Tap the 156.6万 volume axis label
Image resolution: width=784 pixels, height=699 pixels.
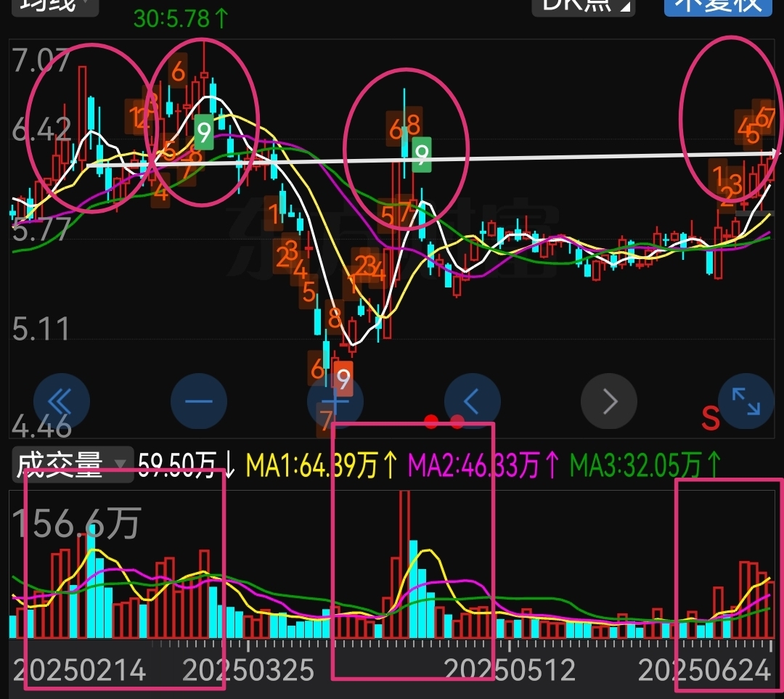click(x=76, y=523)
